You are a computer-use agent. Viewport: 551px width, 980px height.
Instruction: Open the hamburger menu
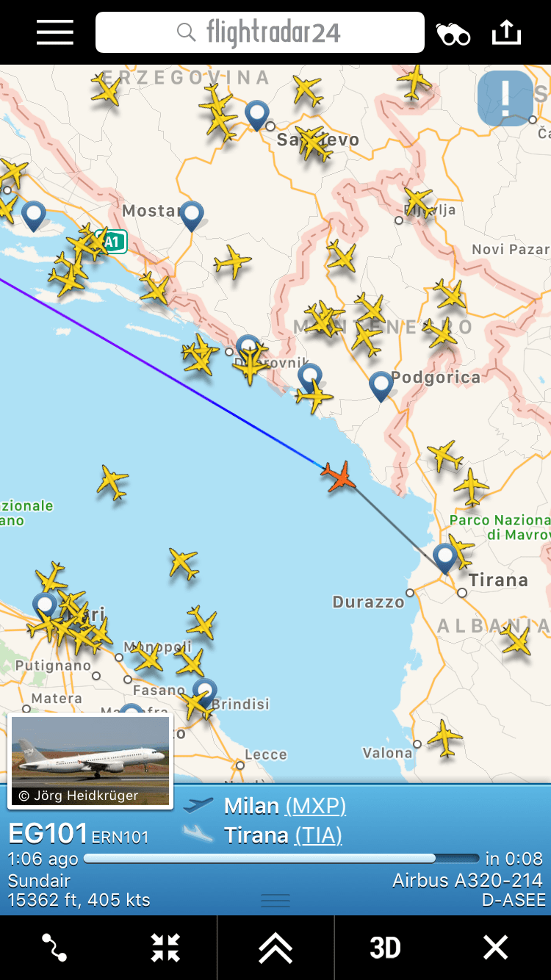click(55, 33)
